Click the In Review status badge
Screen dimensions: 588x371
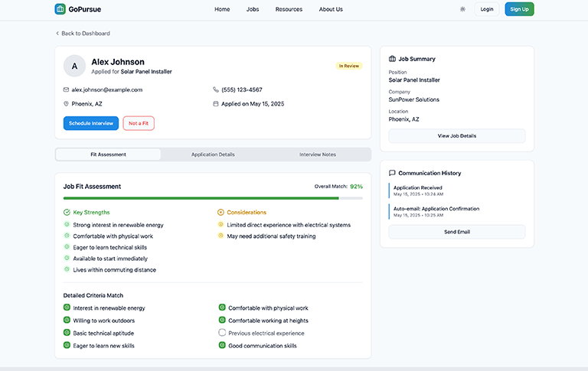click(x=349, y=66)
